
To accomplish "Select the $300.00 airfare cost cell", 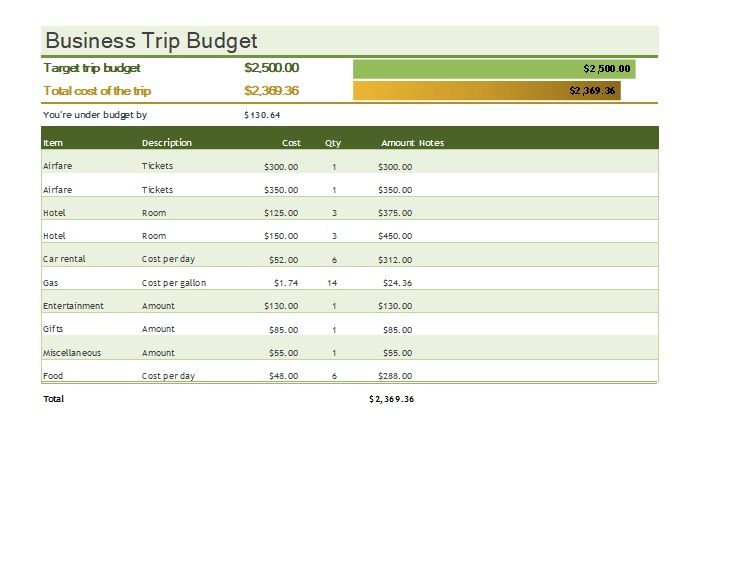I will pyautogui.click(x=281, y=167).
